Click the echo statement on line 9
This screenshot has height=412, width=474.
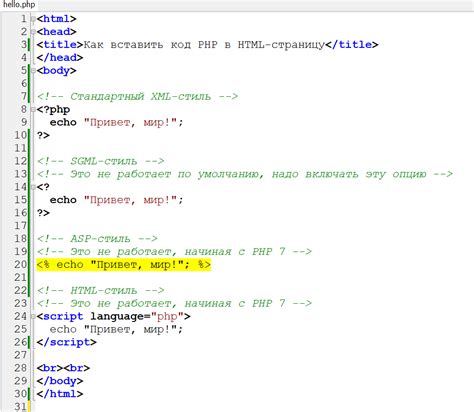coord(116,122)
